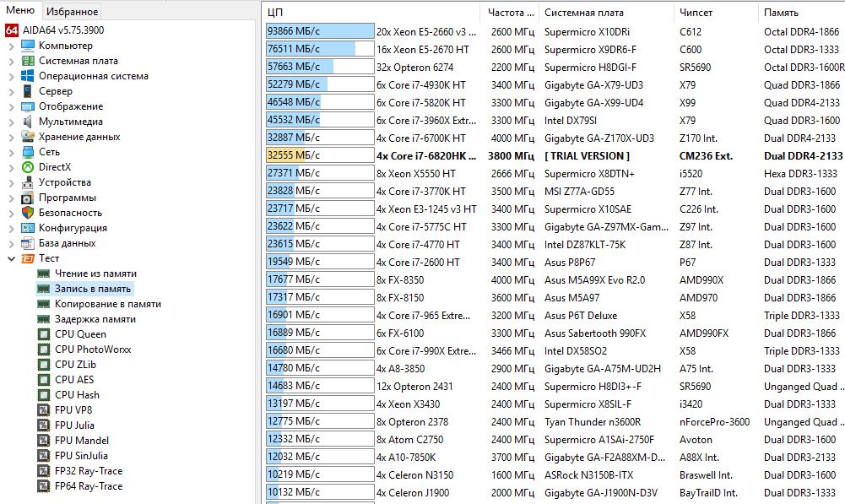The height and width of the screenshot is (504, 845).
Task: Open the CPU Hash benchmark
Action: click(x=77, y=394)
